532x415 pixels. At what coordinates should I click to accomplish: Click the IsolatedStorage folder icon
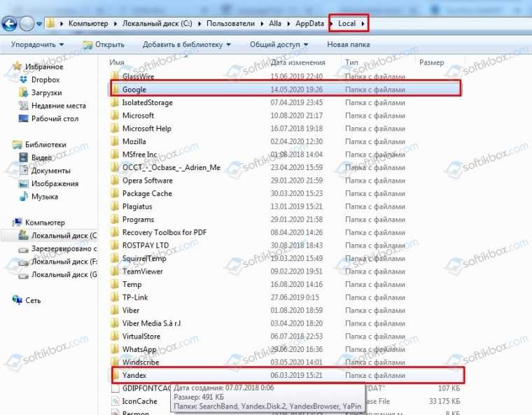[x=115, y=102]
